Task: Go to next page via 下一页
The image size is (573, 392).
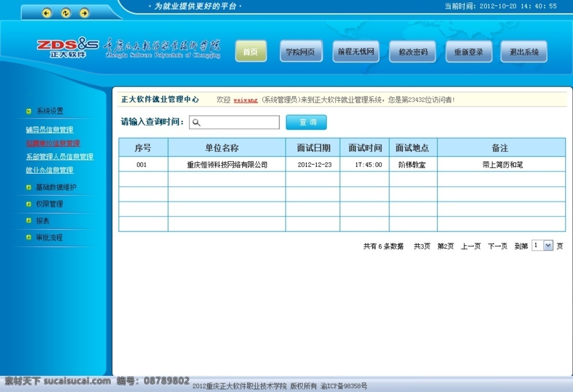Action: coord(498,246)
